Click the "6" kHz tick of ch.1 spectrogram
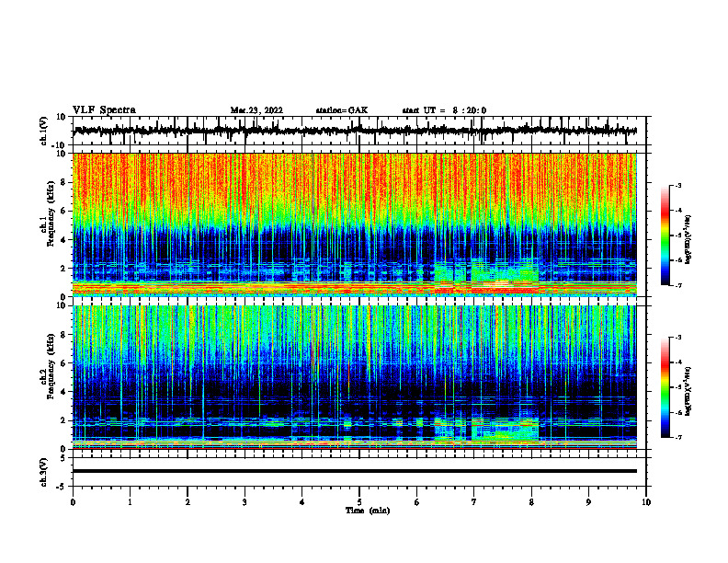This screenshot has height=563, width=728. [63, 211]
